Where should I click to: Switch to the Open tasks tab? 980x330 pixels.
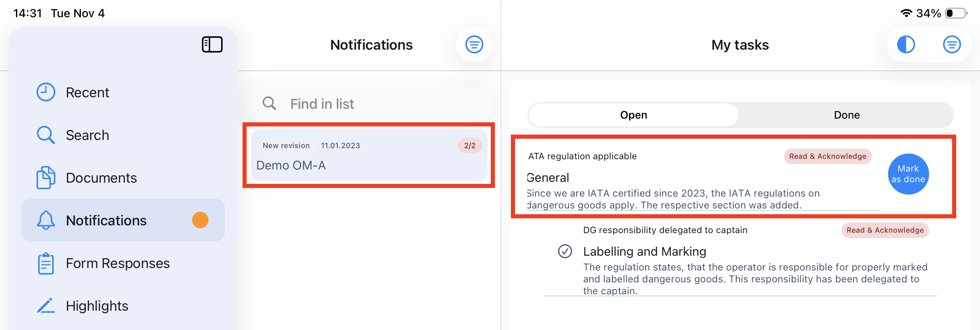click(633, 115)
